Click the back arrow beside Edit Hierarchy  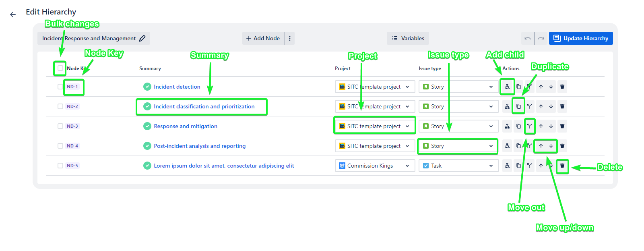(13, 15)
